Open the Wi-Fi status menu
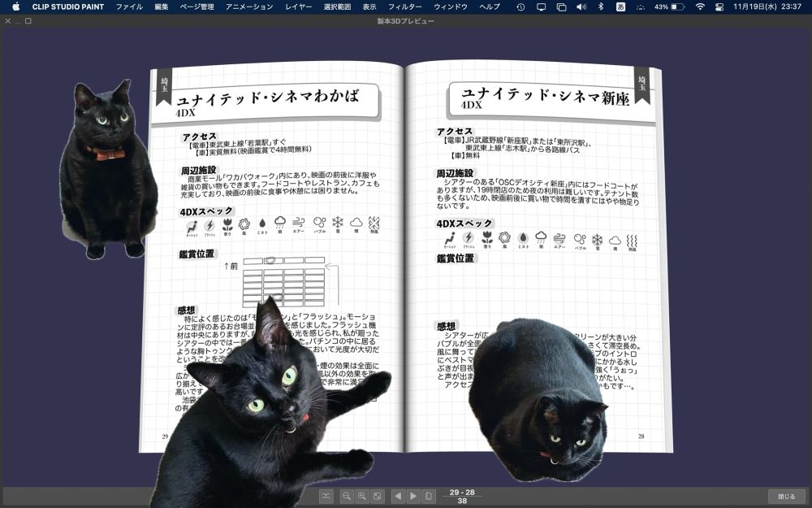812x508 pixels. (x=700, y=7)
